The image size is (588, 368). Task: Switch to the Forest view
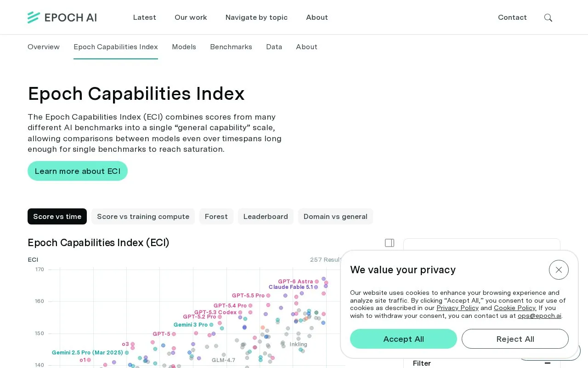(x=216, y=217)
